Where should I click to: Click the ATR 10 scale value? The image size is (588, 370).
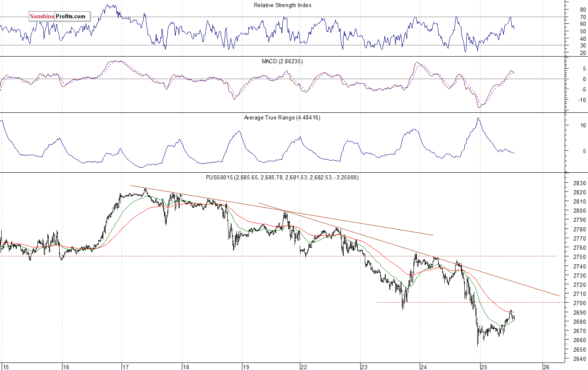(583, 125)
